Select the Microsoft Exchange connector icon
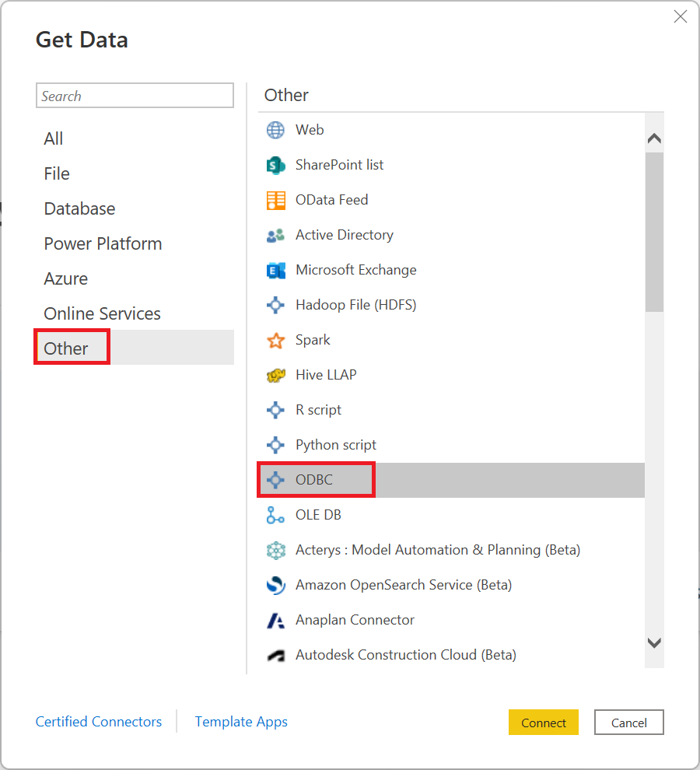The image size is (700, 770). pyautogui.click(x=275, y=270)
